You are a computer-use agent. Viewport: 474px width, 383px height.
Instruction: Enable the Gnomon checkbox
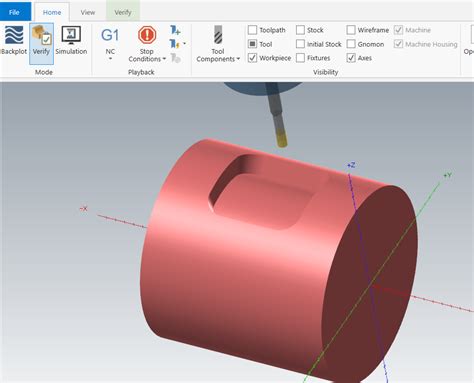point(351,44)
